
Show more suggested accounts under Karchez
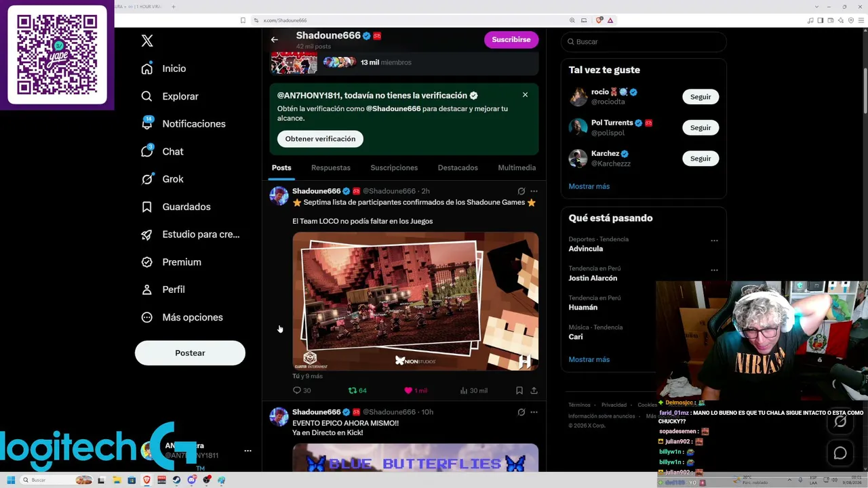589,186
